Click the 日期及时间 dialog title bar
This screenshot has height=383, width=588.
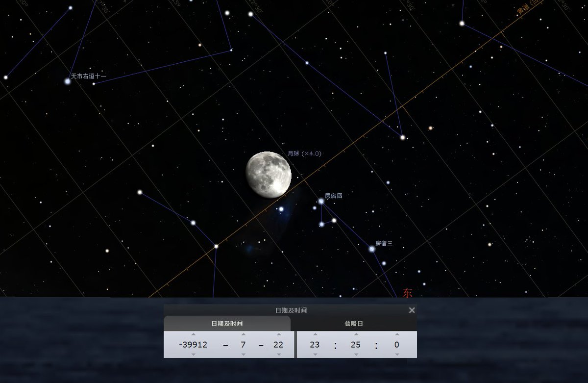click(x=291, y=310)
